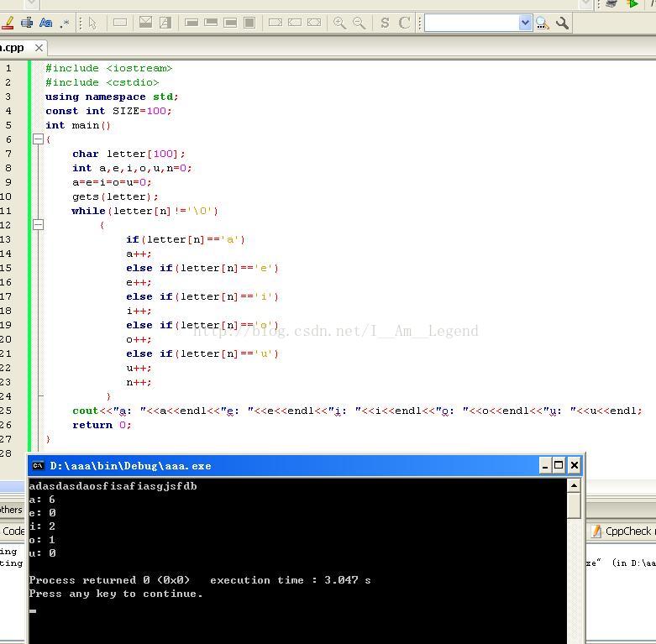Click the highlight pencil toolbar icon

pos(8,23)
